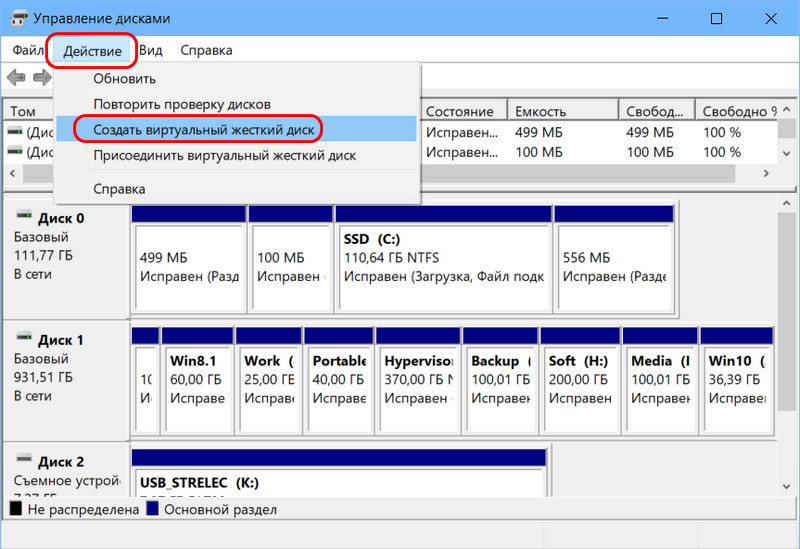Click the Не распределена legend label
800x549 pixels.
click(83, 509)
